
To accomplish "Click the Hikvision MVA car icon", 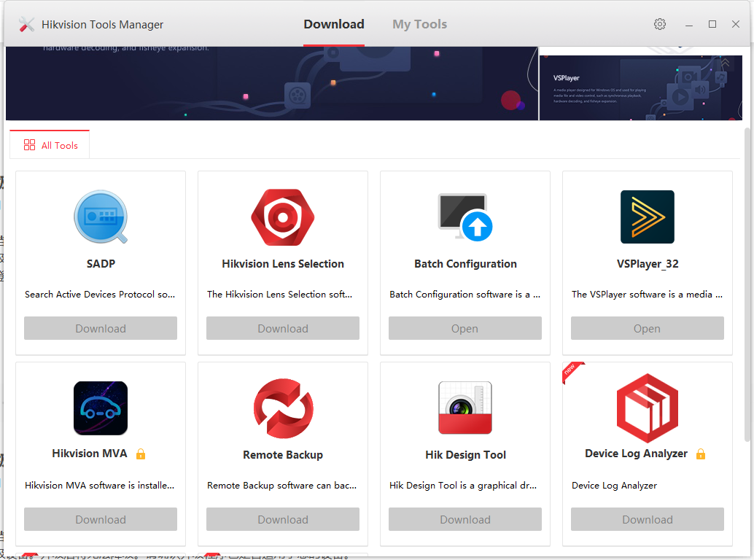I will 101,408.
